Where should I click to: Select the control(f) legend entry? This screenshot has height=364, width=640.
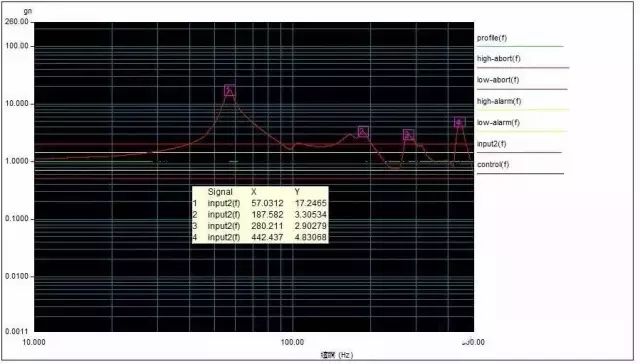point(493,165)
